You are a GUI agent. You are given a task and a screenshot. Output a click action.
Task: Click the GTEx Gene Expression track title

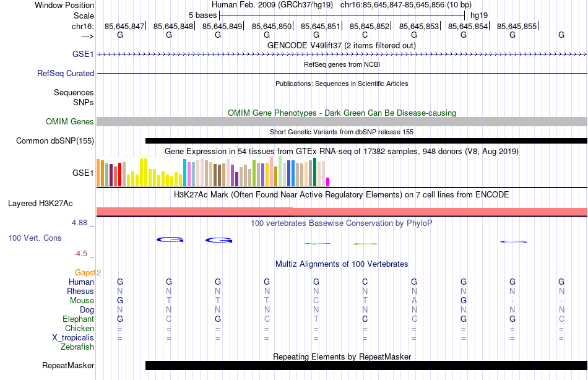tap(342, 152)
